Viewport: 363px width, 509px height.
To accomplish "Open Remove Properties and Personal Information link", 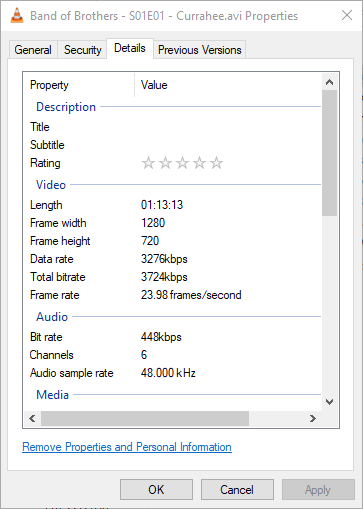I will coord(127,447).
